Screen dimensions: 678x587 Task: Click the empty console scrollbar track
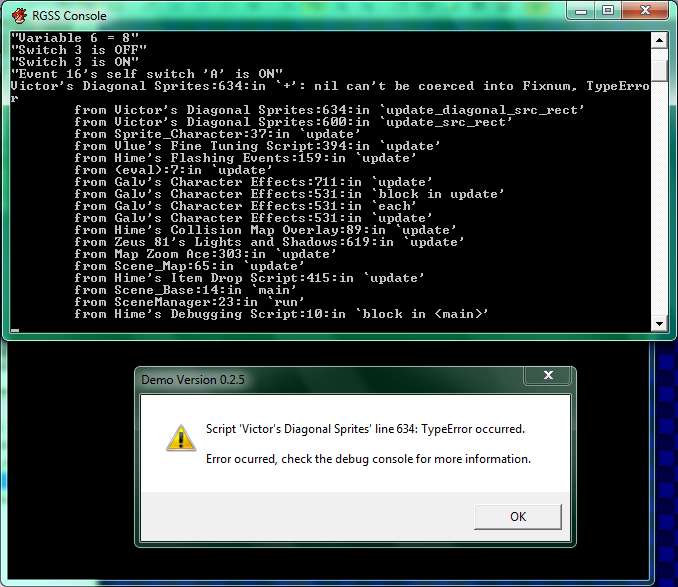click(x=659, y=198)
